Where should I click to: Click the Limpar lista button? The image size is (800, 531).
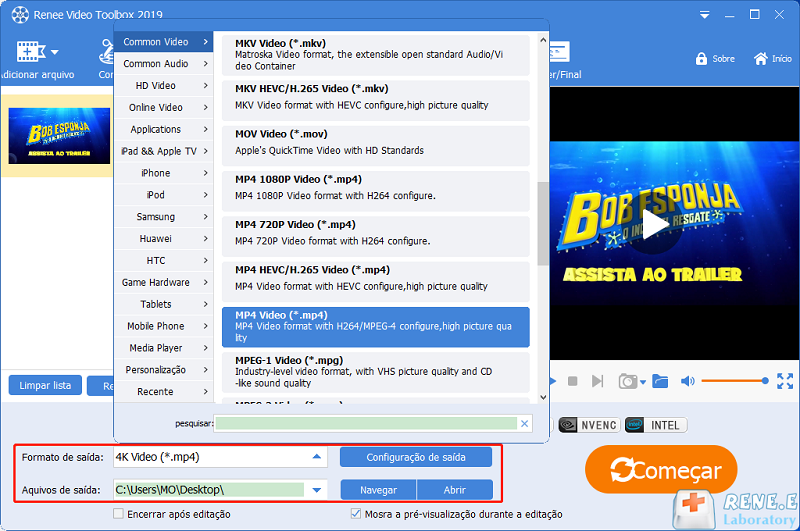tap(45, 385)
